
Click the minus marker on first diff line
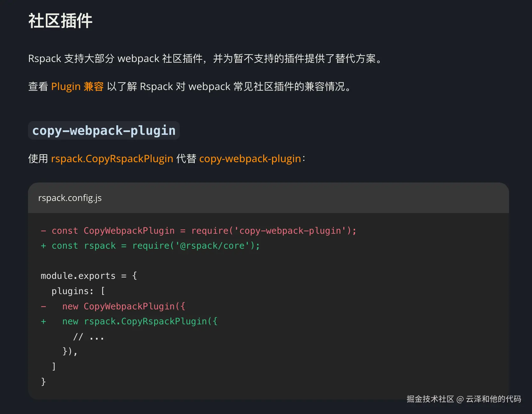(x=44, y=231)
